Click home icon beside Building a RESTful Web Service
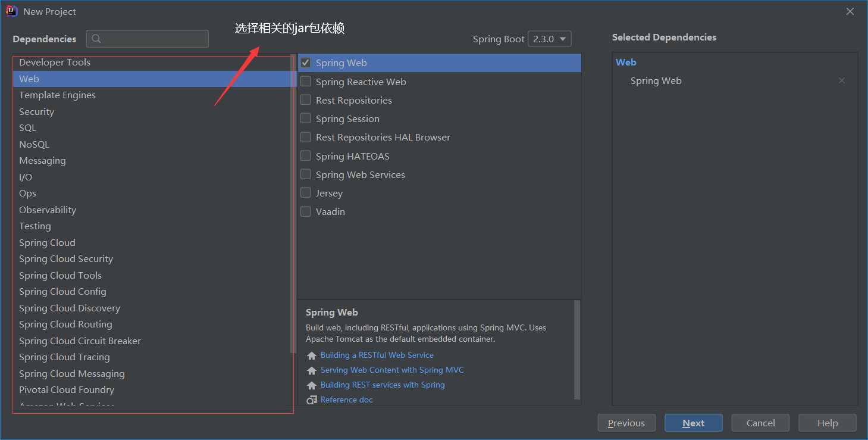The height and width of the screenshot is (440, 868). (312, 355)
